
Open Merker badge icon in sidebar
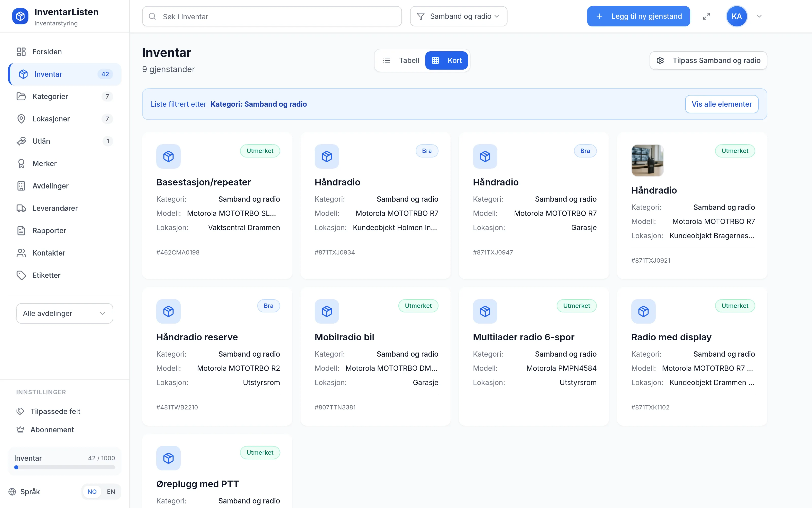point(21,164)
